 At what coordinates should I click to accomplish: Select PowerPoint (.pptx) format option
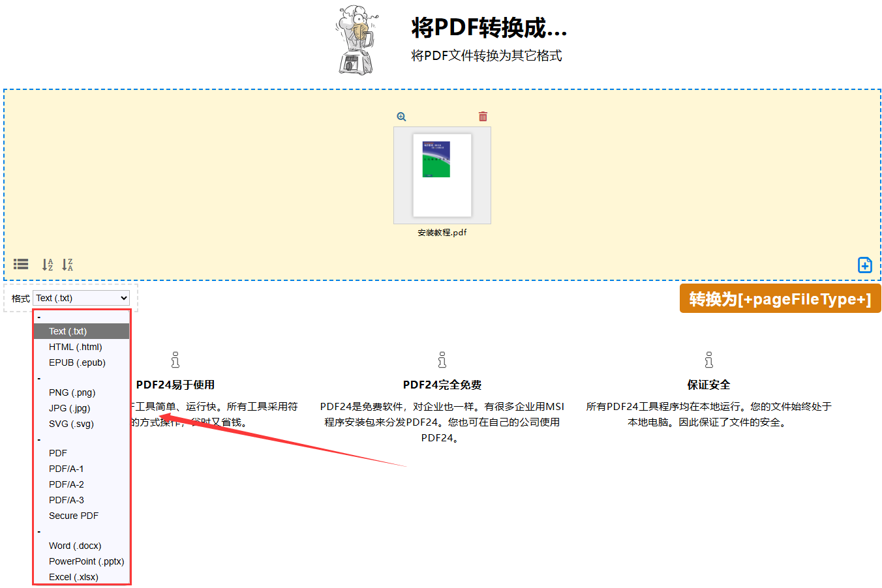click(x=82, y=561)
